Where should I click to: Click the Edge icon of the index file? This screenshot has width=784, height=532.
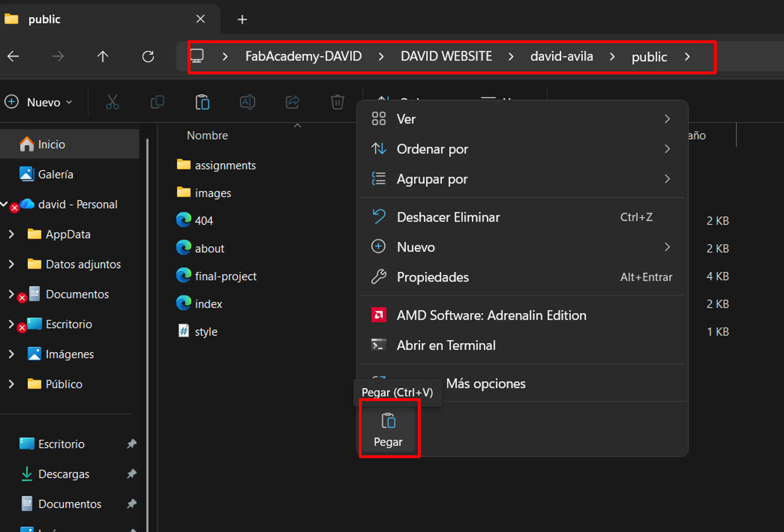(x=184, y=303)
